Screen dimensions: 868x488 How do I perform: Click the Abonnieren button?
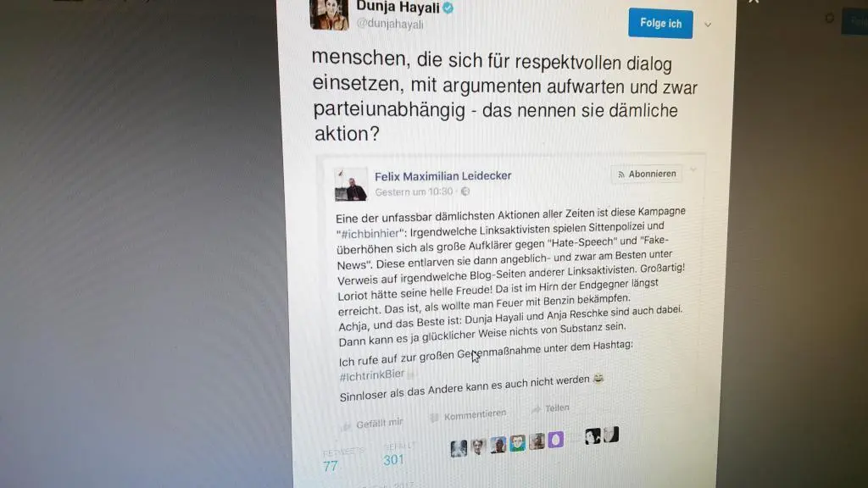pos(646,174)
